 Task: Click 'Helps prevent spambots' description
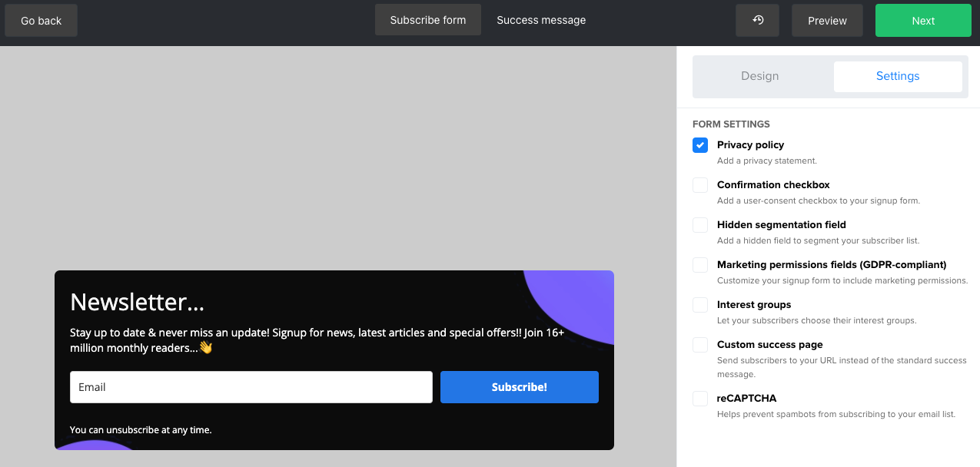836,415
